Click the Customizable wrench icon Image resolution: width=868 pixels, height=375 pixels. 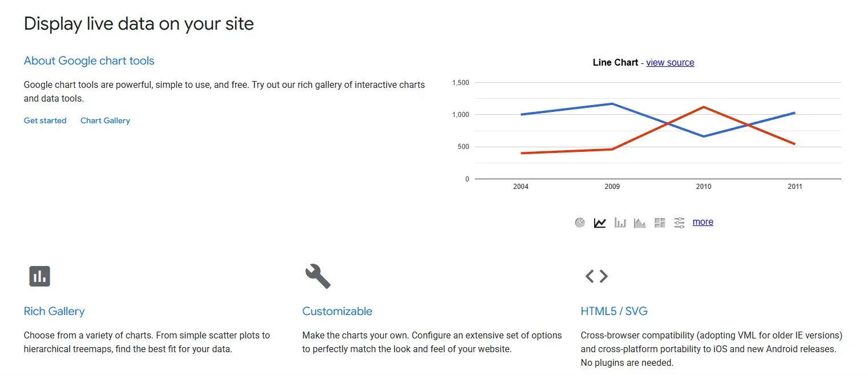coord(318,276)
